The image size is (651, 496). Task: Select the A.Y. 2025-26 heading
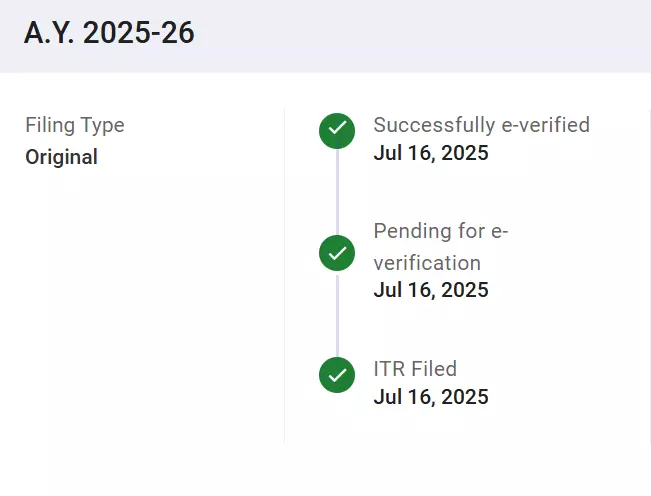pos(109,33)
